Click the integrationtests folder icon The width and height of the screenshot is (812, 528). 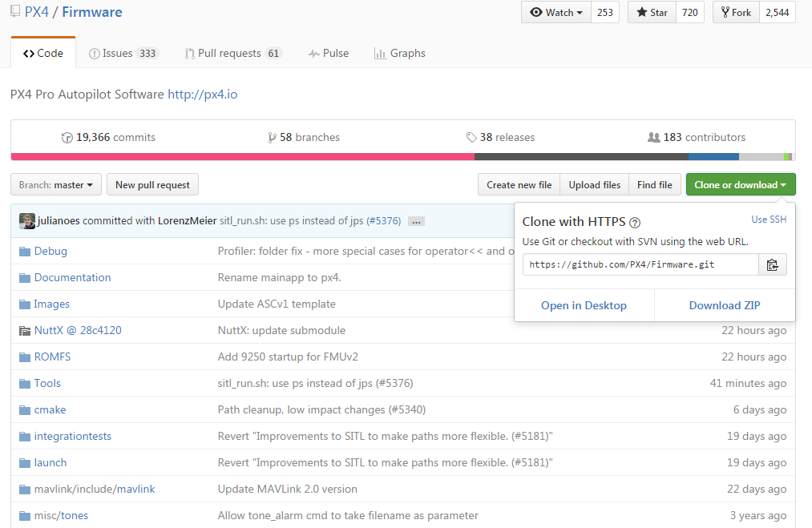pyautogui.click(x=25, y=437)
